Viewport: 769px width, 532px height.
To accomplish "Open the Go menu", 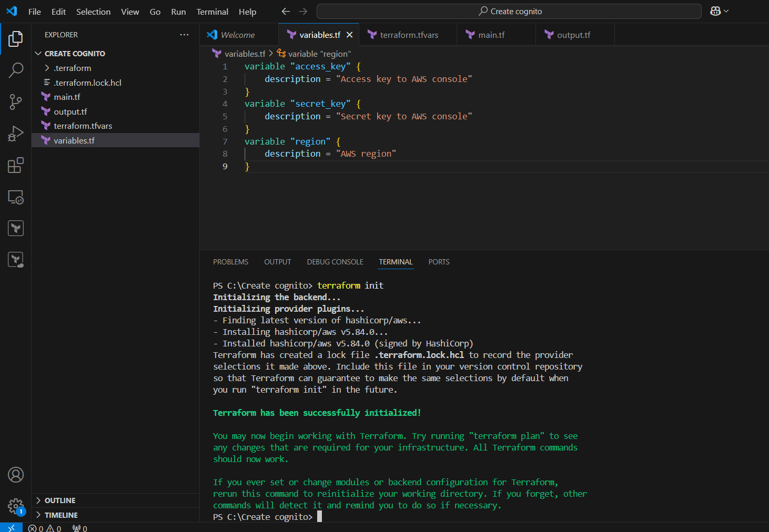I will (155, 12).
